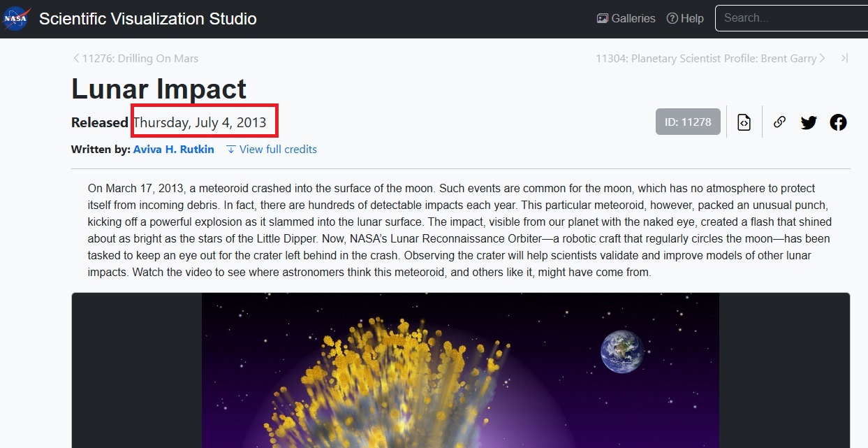Click the ID: 11278 button

click(687, 122)
